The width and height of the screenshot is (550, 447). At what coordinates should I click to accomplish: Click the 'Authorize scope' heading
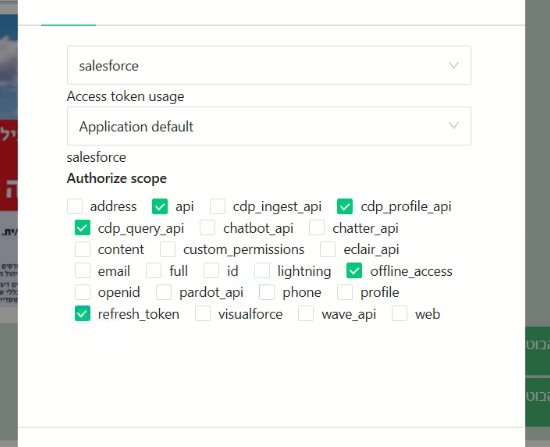116,179
